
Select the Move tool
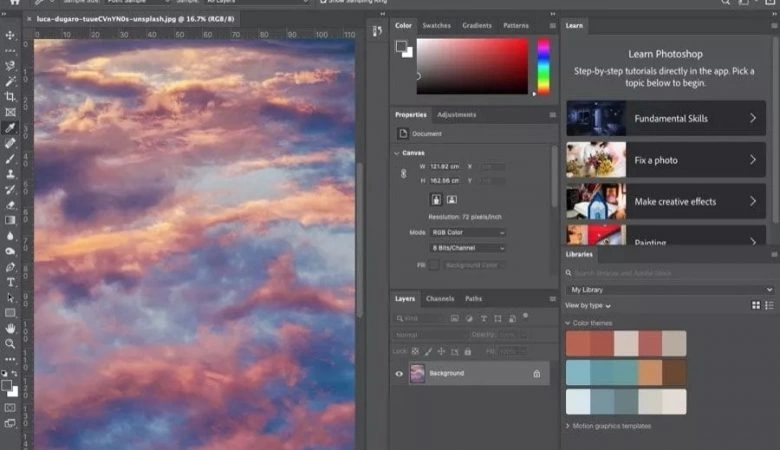point(10,35)
